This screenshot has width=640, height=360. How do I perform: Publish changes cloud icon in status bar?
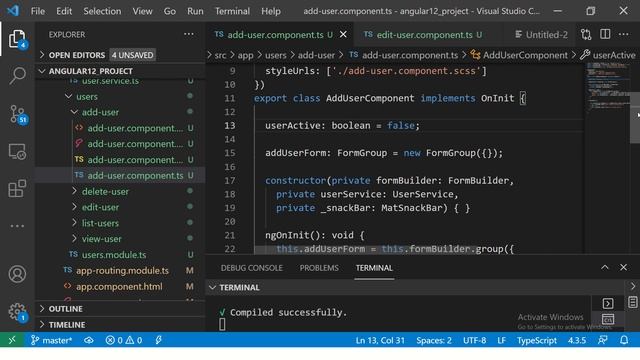[x=89, y=340]
